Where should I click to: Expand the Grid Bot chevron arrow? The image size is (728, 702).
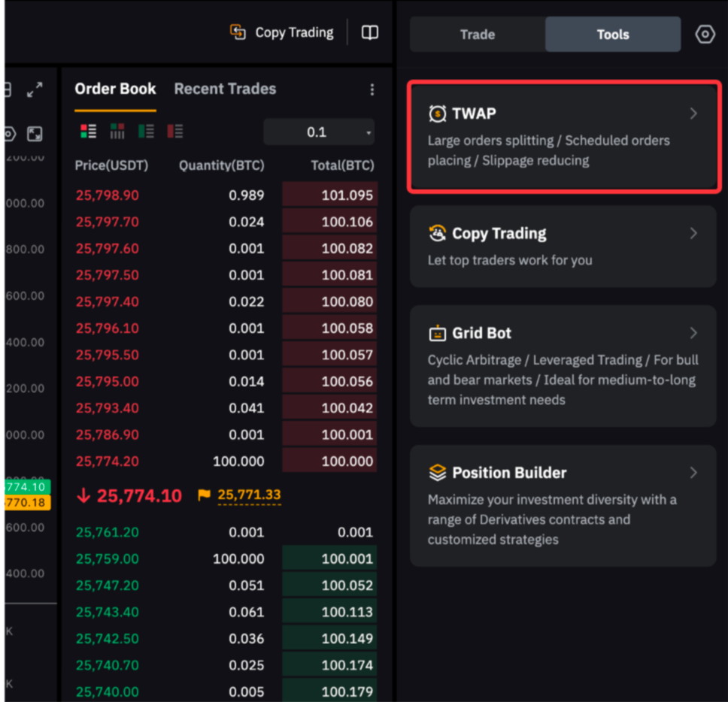[693, 333]
